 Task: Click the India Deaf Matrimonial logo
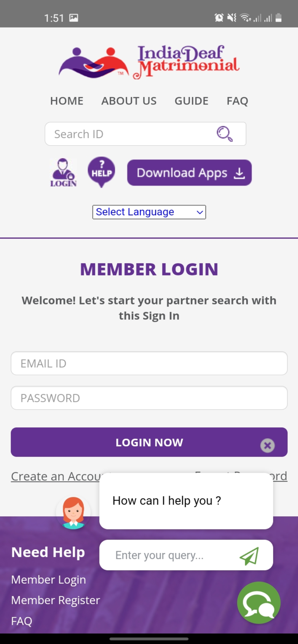click(149, 62)
